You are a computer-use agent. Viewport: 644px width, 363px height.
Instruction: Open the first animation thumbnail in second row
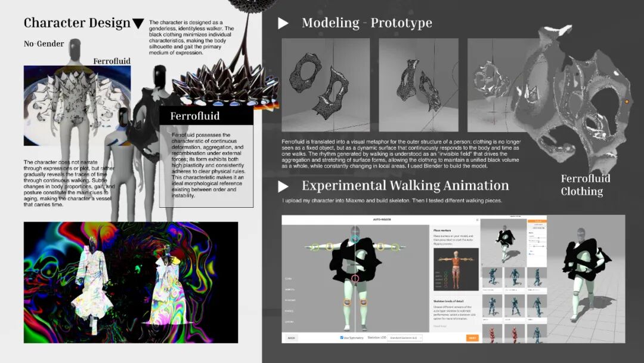[x=492, y=307]
